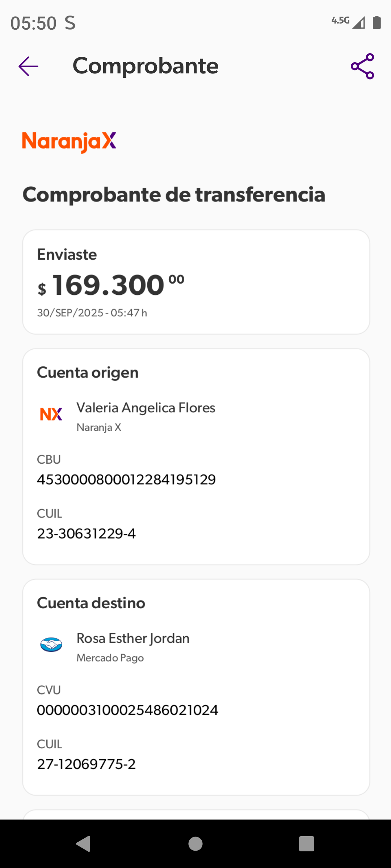The width and height of the screenshot is (391, 868).
Task: Open recent apps square button
Action: coord(306,844)
